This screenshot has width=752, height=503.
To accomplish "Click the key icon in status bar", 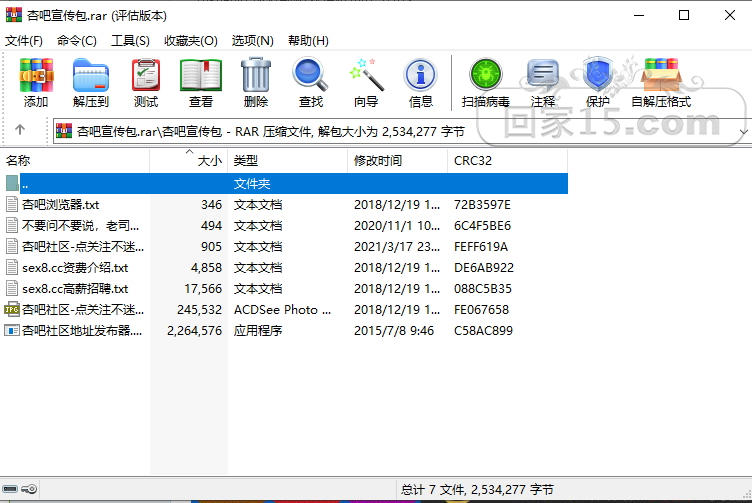I will tap(30, 489).
